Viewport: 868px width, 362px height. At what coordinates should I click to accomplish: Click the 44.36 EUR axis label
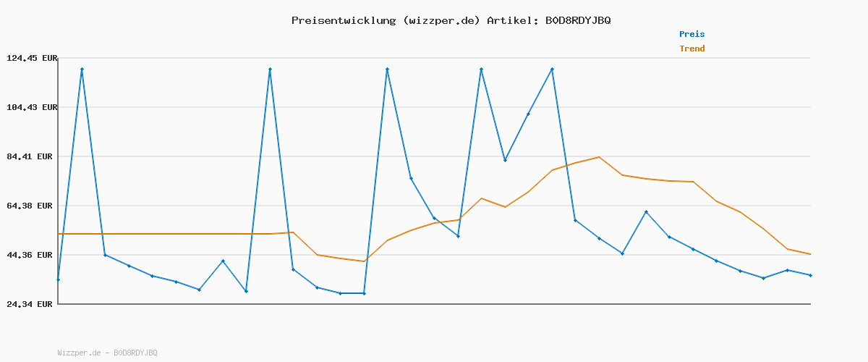point(31,255)
